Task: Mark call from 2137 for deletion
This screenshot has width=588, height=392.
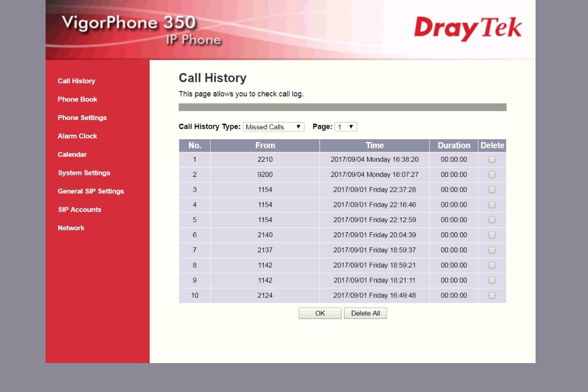Action: click(492, 250)
